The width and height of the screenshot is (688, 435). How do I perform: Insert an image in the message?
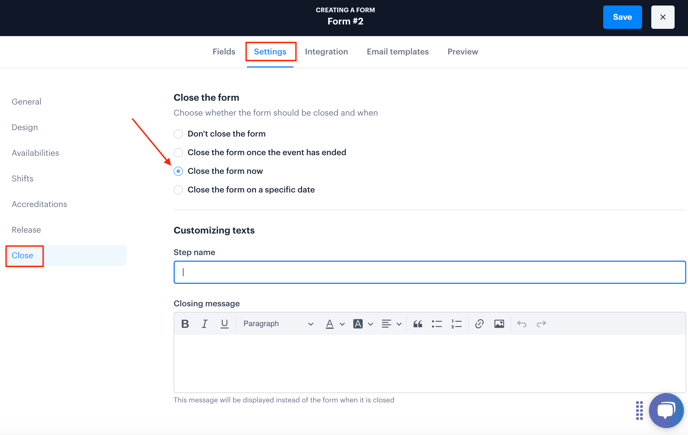click(x=499, y=324)
